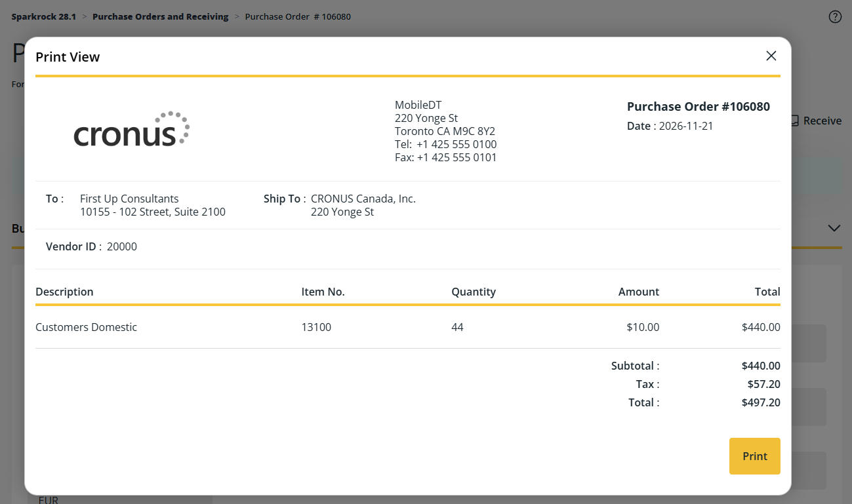Click Purchase Order # 106080 breadcrumb text
This screenshot has height=504, width=852.
(x=298, y=16)
